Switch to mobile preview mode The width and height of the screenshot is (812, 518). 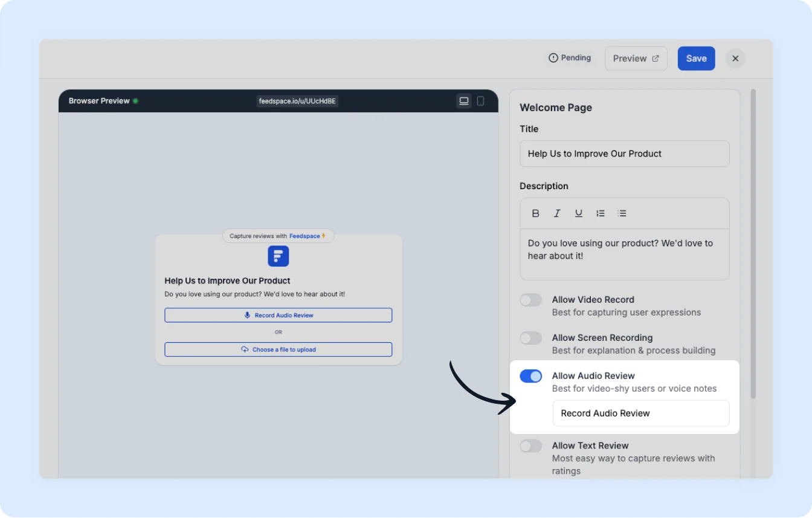481,101
